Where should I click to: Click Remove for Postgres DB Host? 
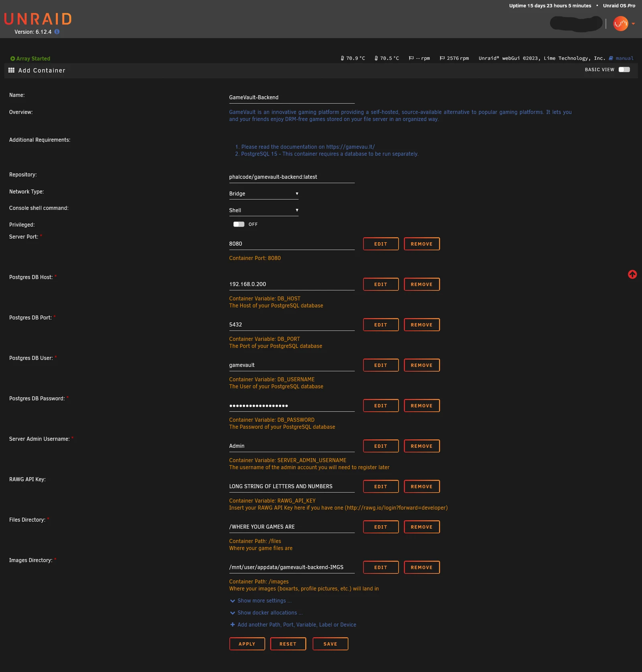422,284
